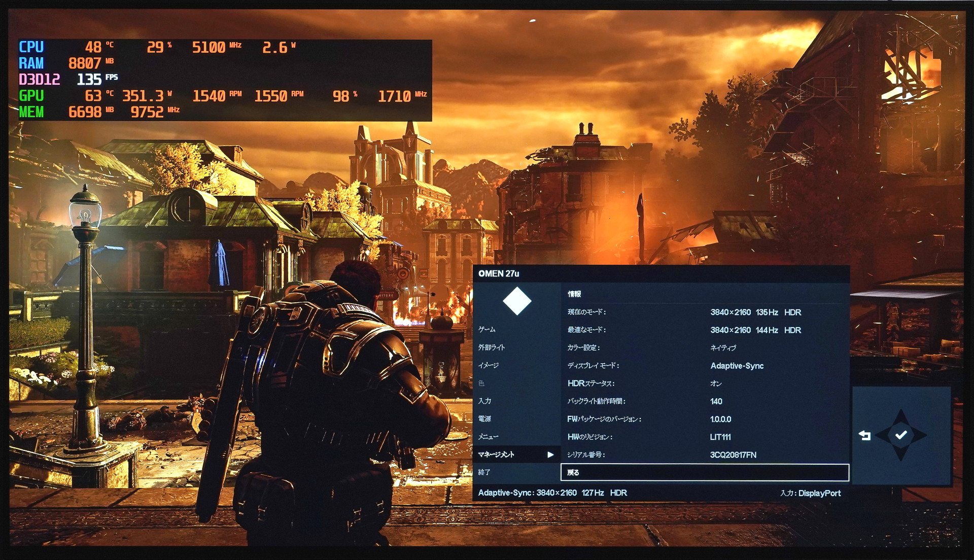Click the joystick left arrow
This screenshot has height=560, width=974.
coord(881,435)
